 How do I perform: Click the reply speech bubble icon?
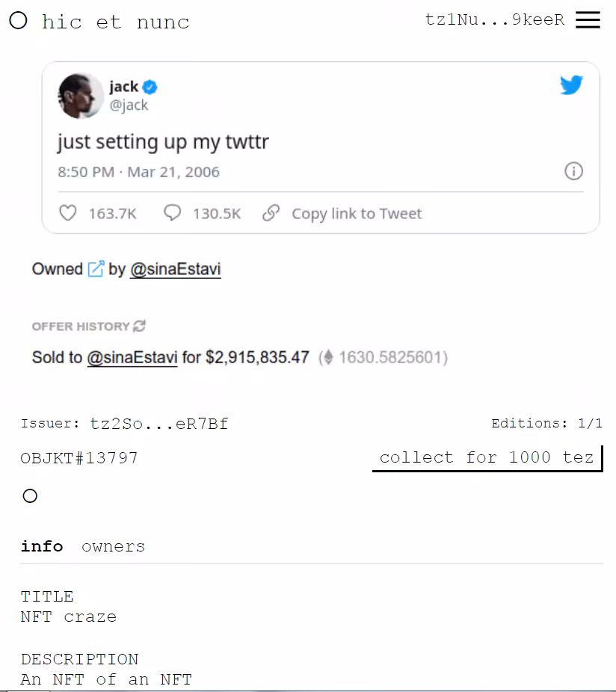[172, 213]
